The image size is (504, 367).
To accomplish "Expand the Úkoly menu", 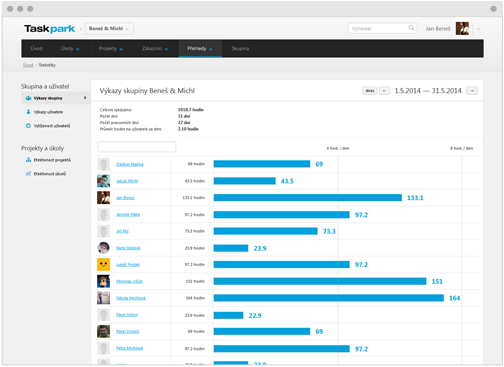I will pyautogui.click(x=70, y=49).
